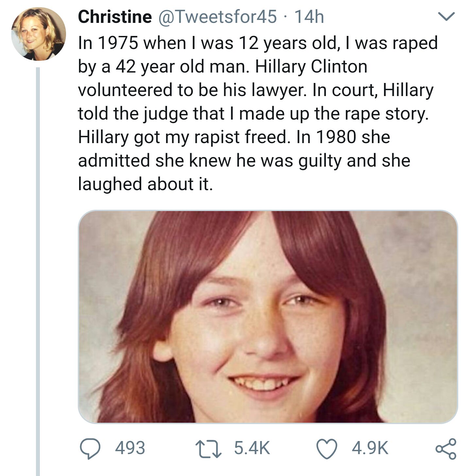Open the @Tweetsfor45 handle link

[x=218, y=16]
